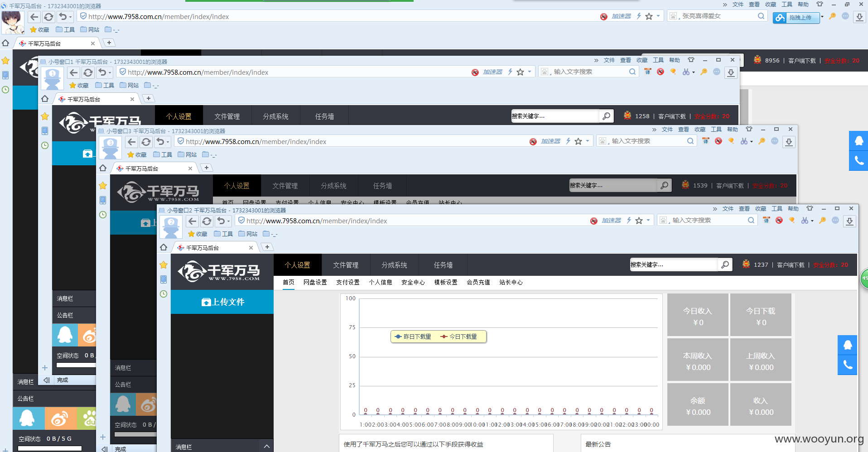This screenshot has height=452, width=868.
Task: Click the scissors screenshot icon in 小号窗口2
Action: (805, 220)
